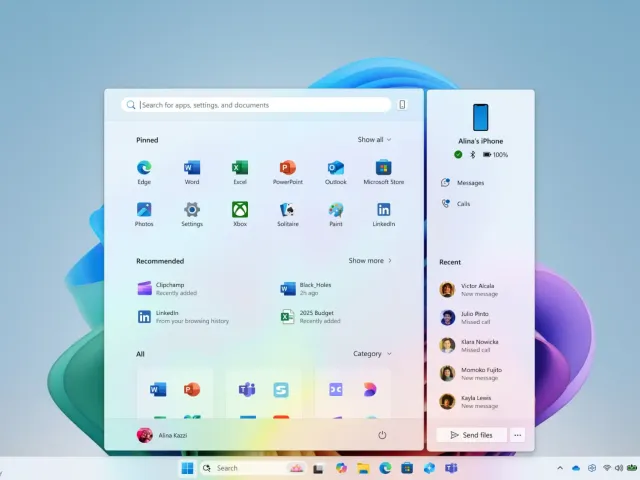The width and height of the screenshot is (640, 480).
Task: Open the Xbox app icon
Action: (240, 210)
